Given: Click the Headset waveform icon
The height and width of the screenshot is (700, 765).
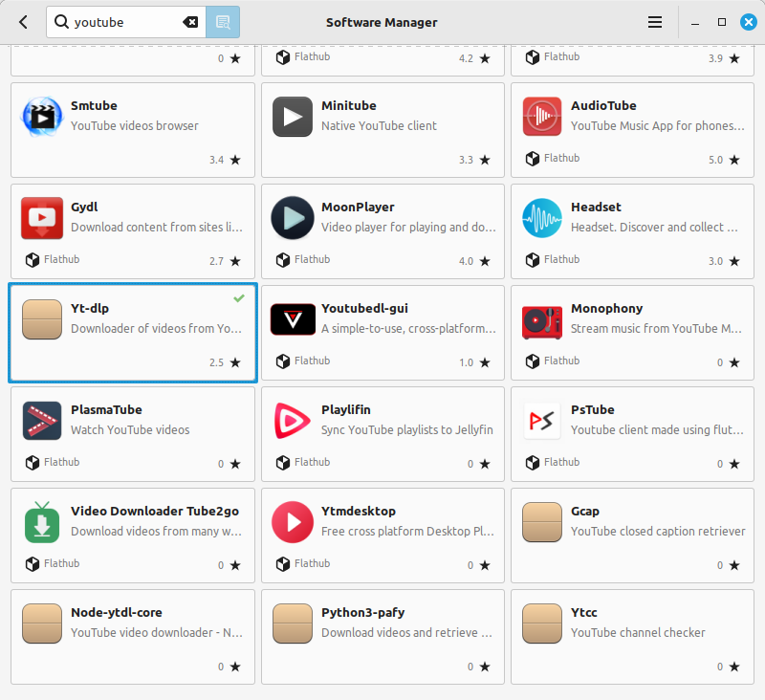Looking at the screenshot, I should 542,218.
